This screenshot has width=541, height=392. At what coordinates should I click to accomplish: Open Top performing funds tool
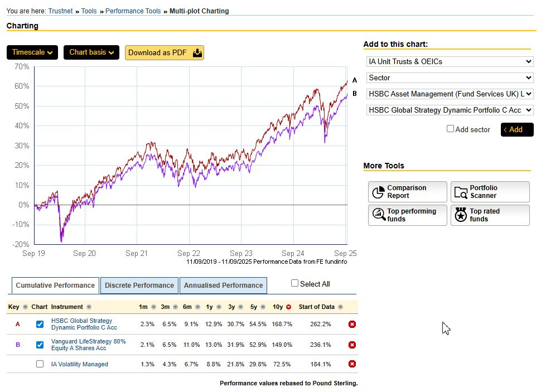(x=408, y=215)
